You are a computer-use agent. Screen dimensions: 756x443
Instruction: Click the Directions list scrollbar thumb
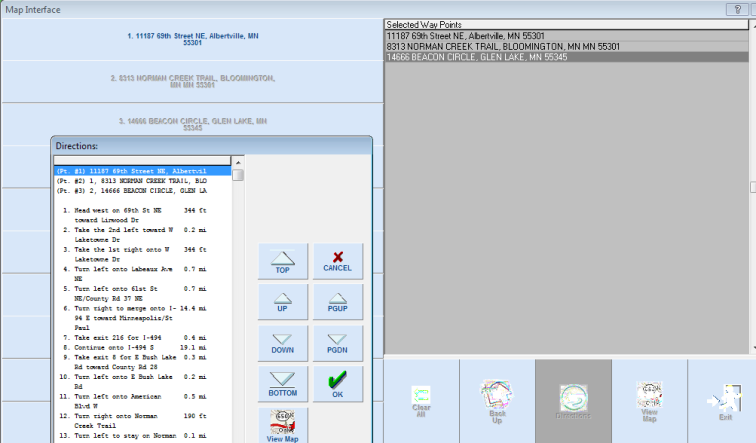pyautogui.click(x=238, y=175)
